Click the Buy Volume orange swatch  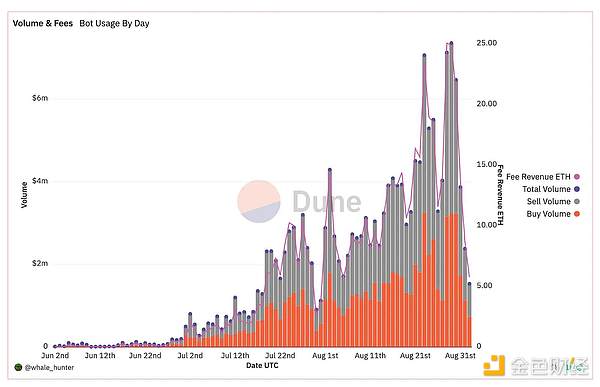[577, 214]
